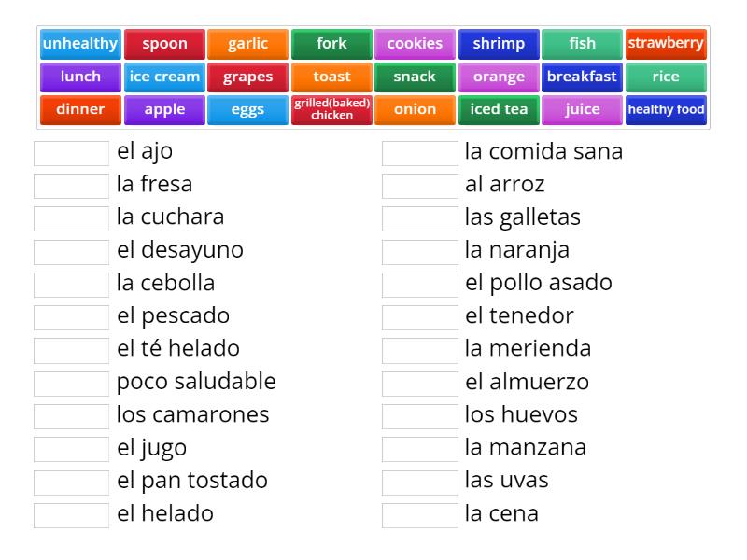Click the "iced tea" tile
This screenshot has width=747, height=560.
499,109
